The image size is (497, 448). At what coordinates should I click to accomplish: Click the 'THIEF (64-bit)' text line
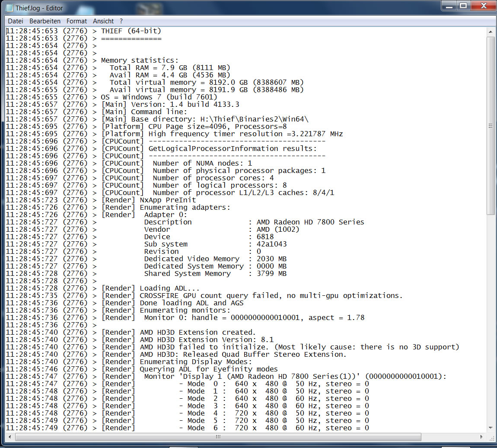tap(131, 31)
